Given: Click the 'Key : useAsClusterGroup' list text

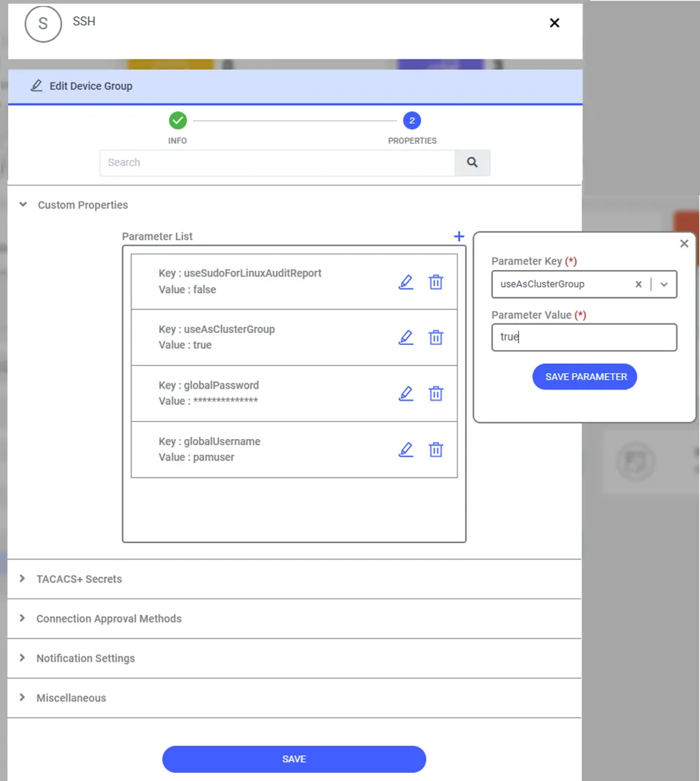Looking at the screenshot, I should 217,329.
